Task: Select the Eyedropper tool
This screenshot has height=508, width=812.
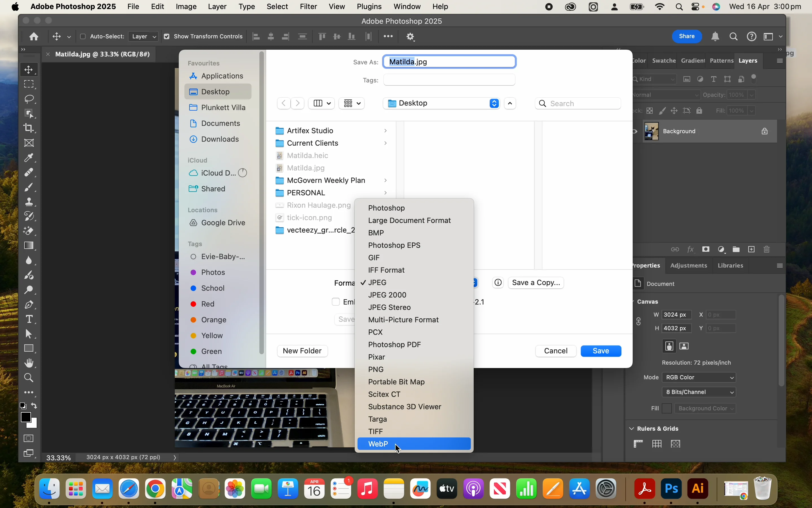Action: coord(29,157)
